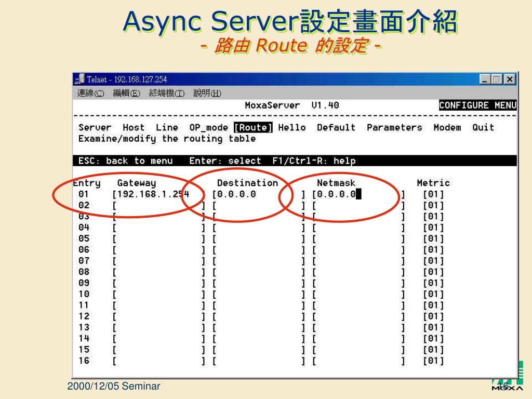Select the highlighted Route menu option
The image size is (532, 399).
point(253,128)
